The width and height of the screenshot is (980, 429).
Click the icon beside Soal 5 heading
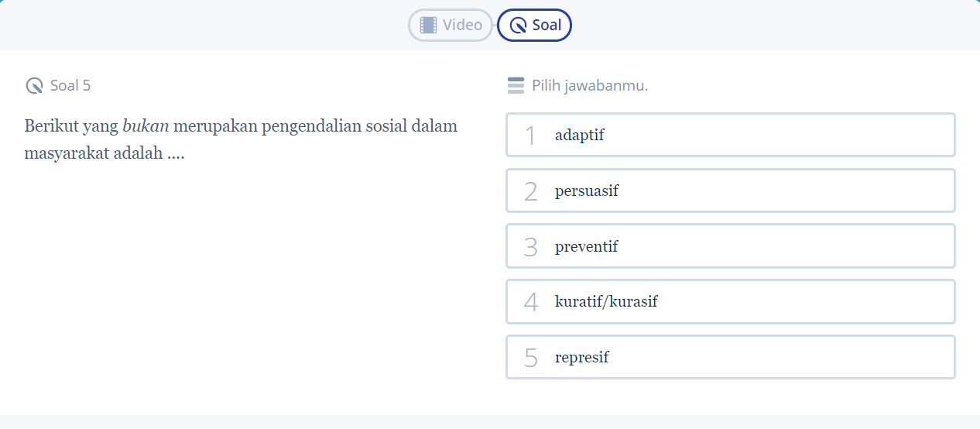[x=34, y=86]
